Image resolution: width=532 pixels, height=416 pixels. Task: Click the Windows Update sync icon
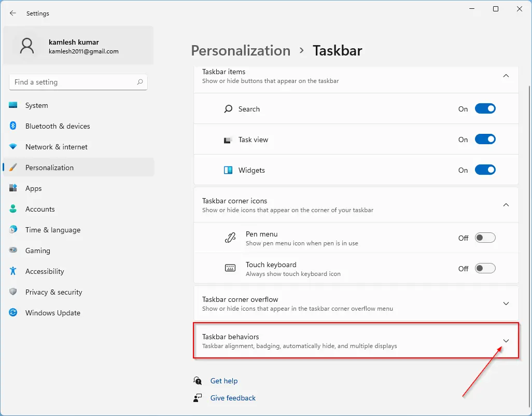[x=13, y=312]
